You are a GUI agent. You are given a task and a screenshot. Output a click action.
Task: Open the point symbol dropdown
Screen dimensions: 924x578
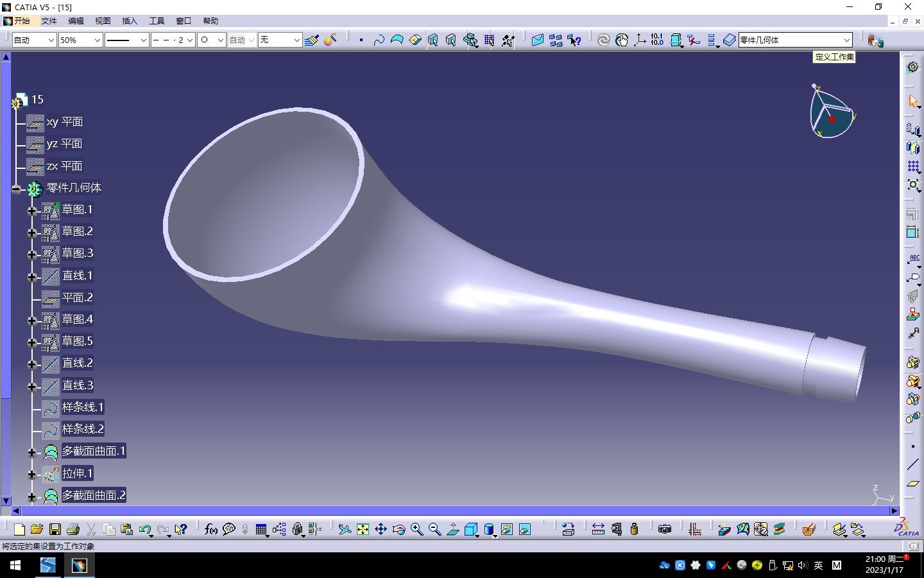(x=211, y=40)
